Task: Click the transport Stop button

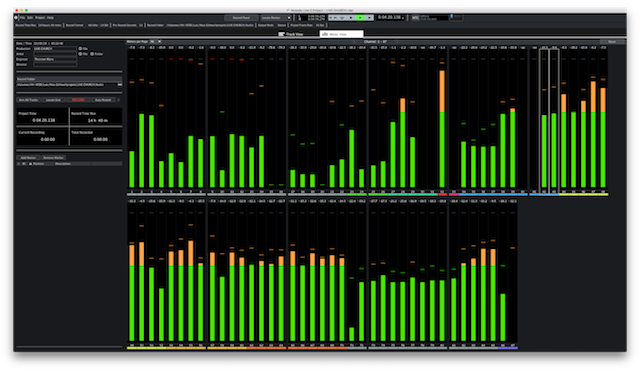Action: (351, 18)
